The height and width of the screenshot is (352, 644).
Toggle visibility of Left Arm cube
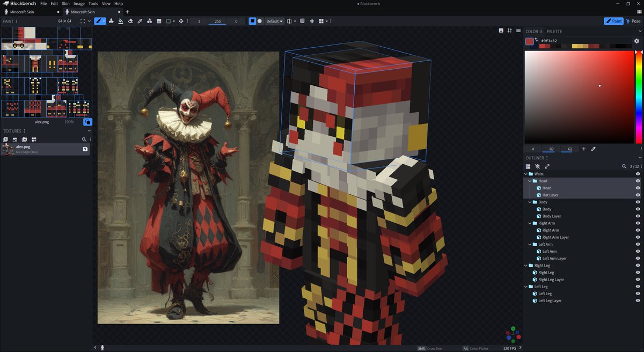click(638, 251)
